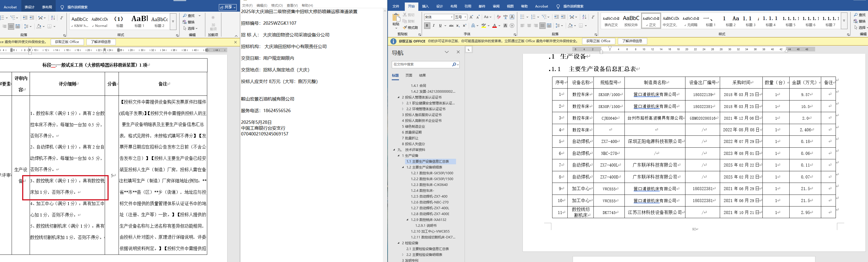The width and height of the screenshot is (868, 262).
Task: Click 获取正版 Office button in the right Word window
Action: [x=598, y=41]
